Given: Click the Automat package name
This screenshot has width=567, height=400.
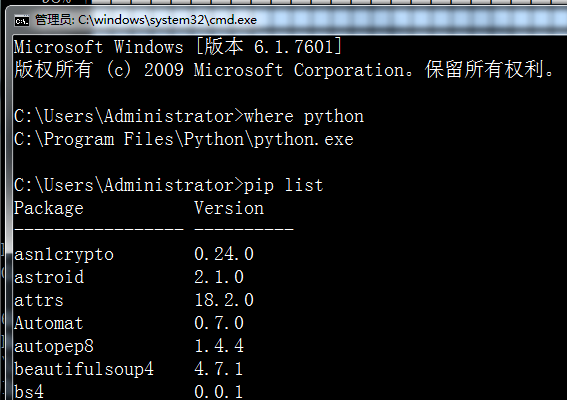Looking at the screenshot, I should coord(49,323).
